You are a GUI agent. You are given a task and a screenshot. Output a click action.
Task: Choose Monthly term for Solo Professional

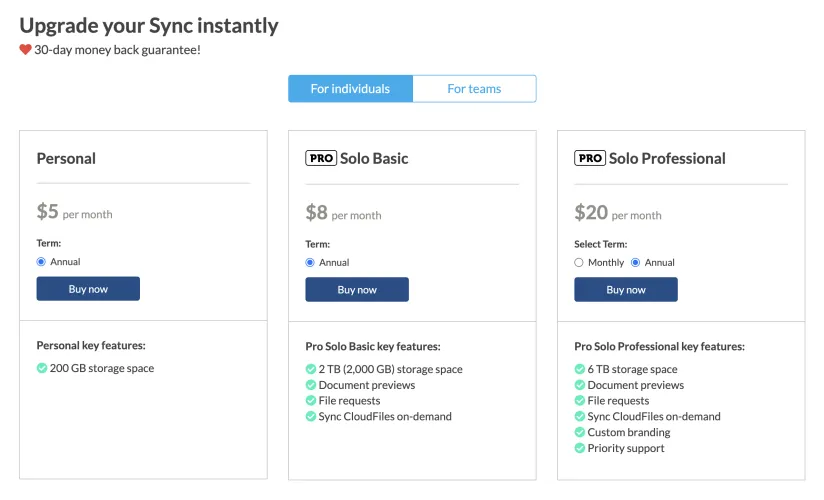[x=579, y=262]
